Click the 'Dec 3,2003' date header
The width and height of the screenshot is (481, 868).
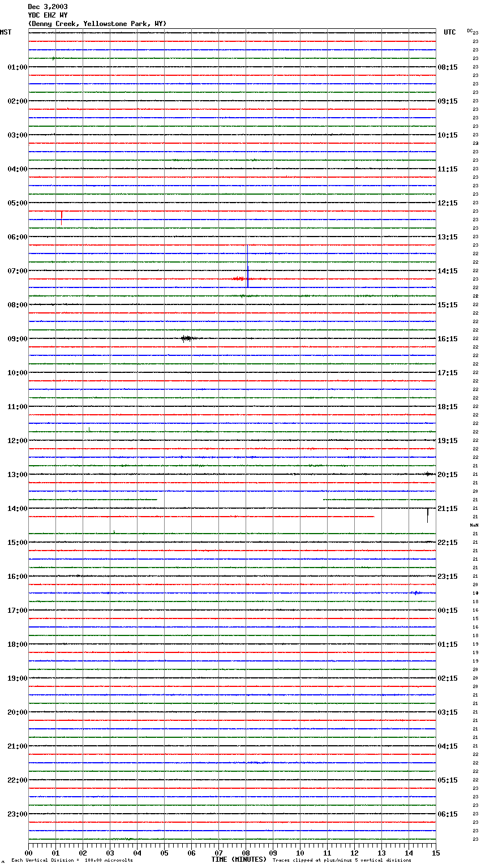[x=48, y=7]
